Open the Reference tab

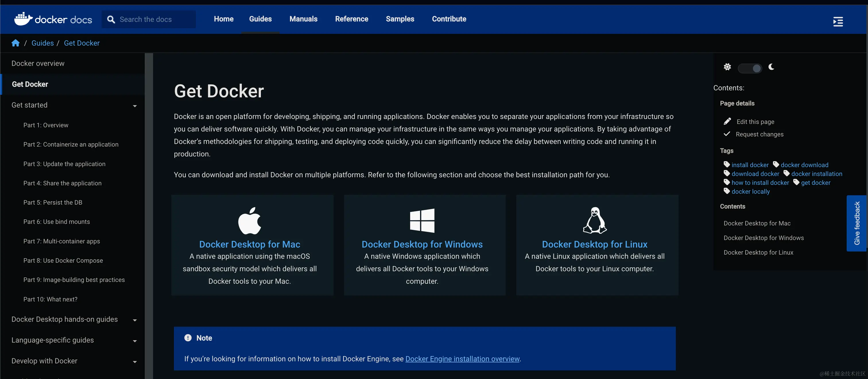[351, 19]
